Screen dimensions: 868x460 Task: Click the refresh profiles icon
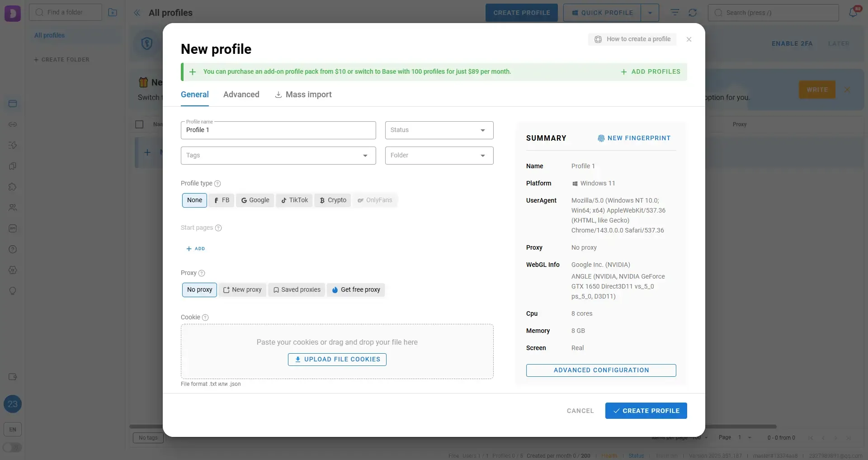point(693,12)
